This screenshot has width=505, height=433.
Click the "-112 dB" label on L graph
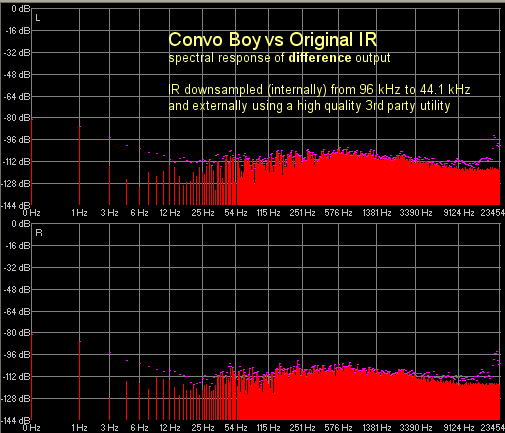coord(16,162)
